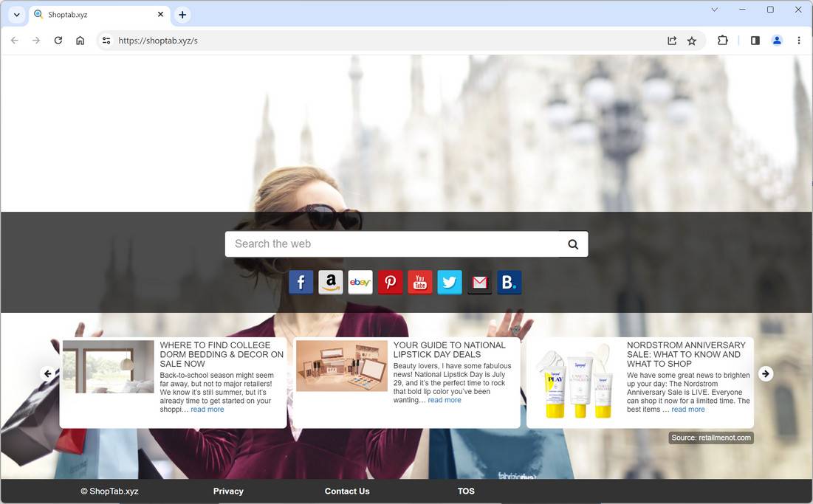The height and width of the screenshot is (504, 813).
Task: Click the search magnifier button
Action: click(x=573, y=244)
